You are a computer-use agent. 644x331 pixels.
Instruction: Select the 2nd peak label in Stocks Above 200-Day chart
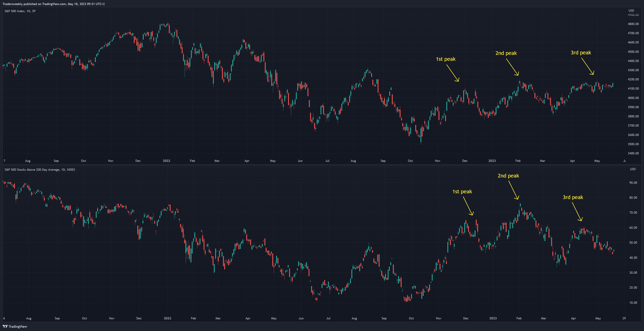click(508, 176)
